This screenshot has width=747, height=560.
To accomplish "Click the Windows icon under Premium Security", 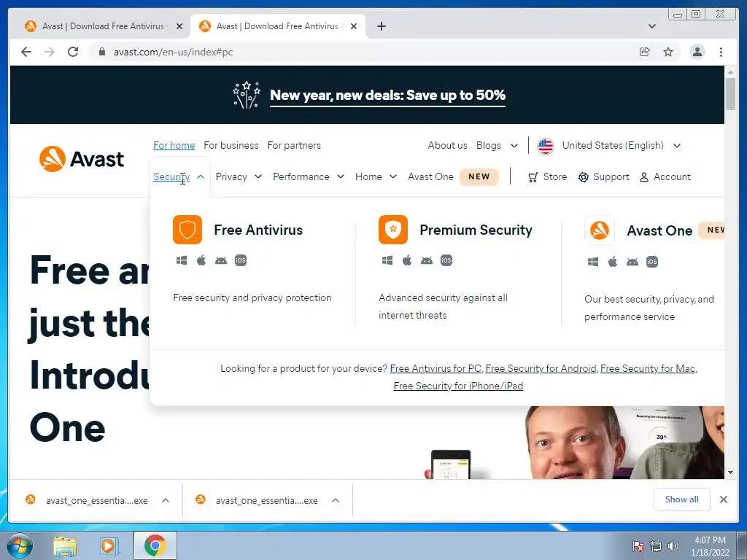I will (387, 260).
